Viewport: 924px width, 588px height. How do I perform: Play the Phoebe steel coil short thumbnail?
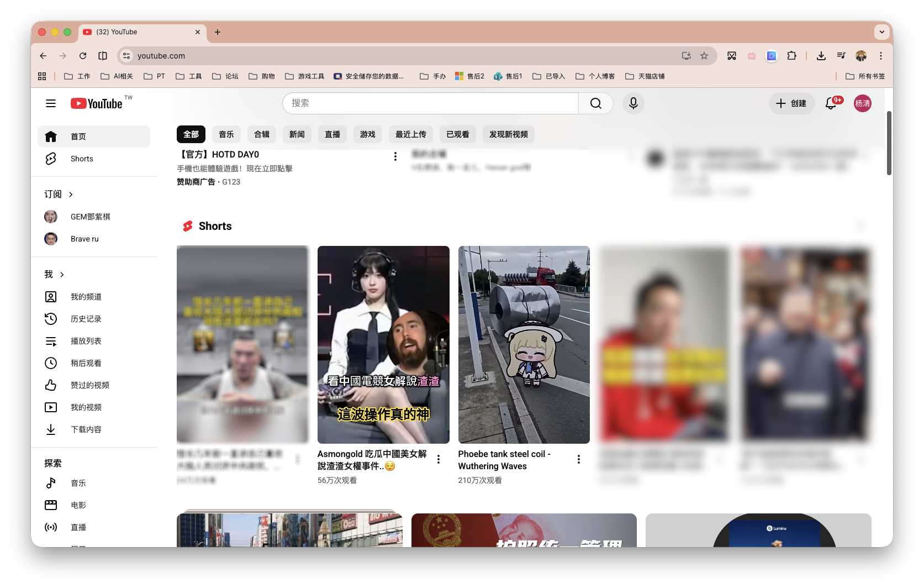524,345
